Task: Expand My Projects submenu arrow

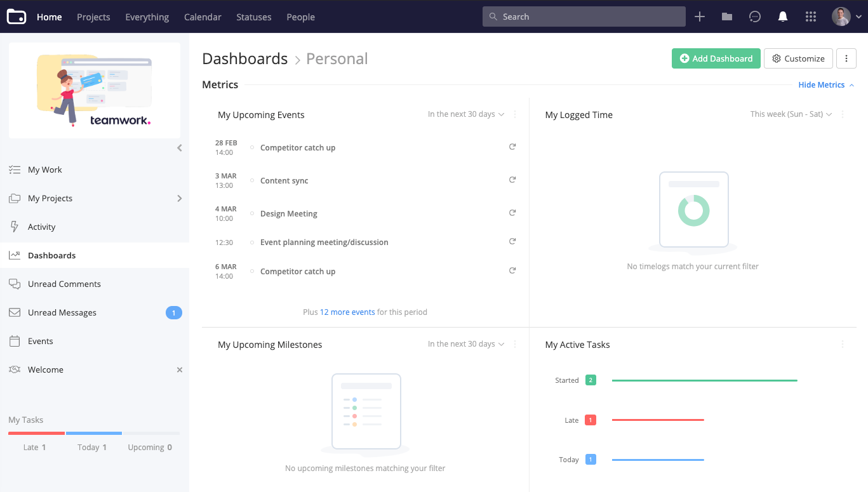Action: [x=180, y=199]
